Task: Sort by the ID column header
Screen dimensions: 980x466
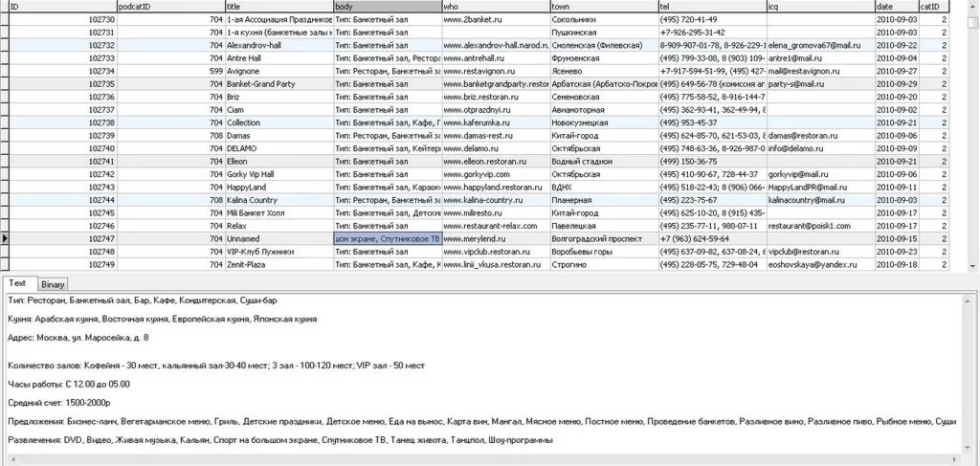Action: 63,7
